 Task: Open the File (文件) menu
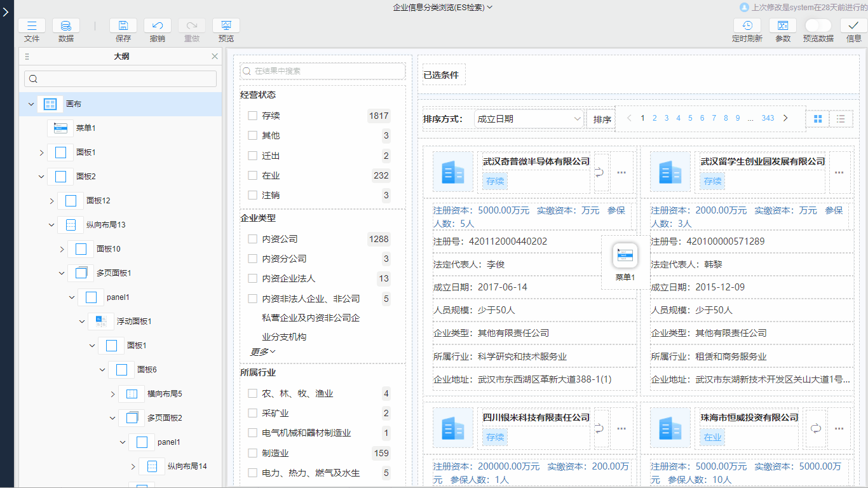pyautogui.click(x=32, y=26)
